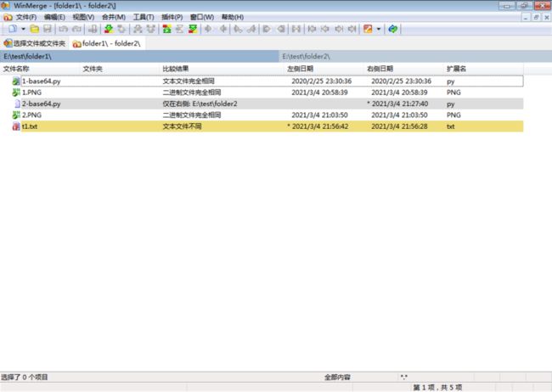Screen dimensions: 552x392
Task: Click the greyed Previous Difference toolbar icon
Action: pos(121,29)
